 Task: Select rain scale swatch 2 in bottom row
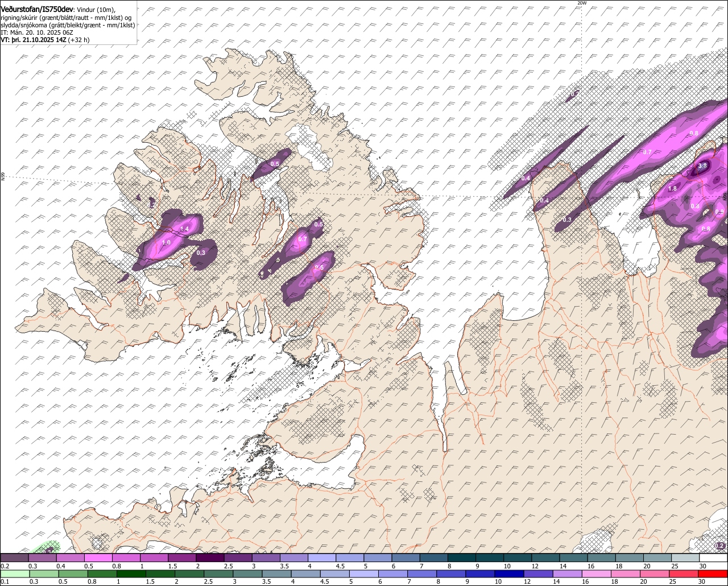point(189,573)
